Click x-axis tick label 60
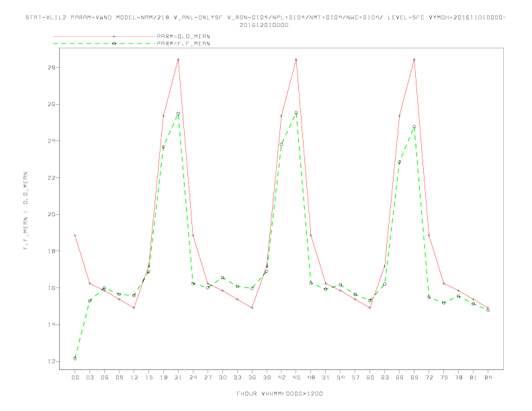 coord(370,377)
